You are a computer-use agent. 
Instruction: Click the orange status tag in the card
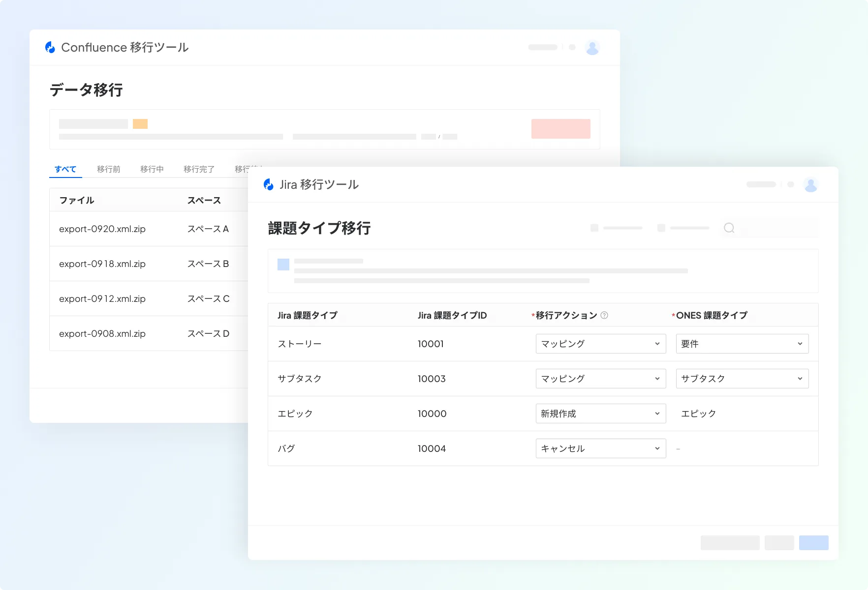coord(140,124)
